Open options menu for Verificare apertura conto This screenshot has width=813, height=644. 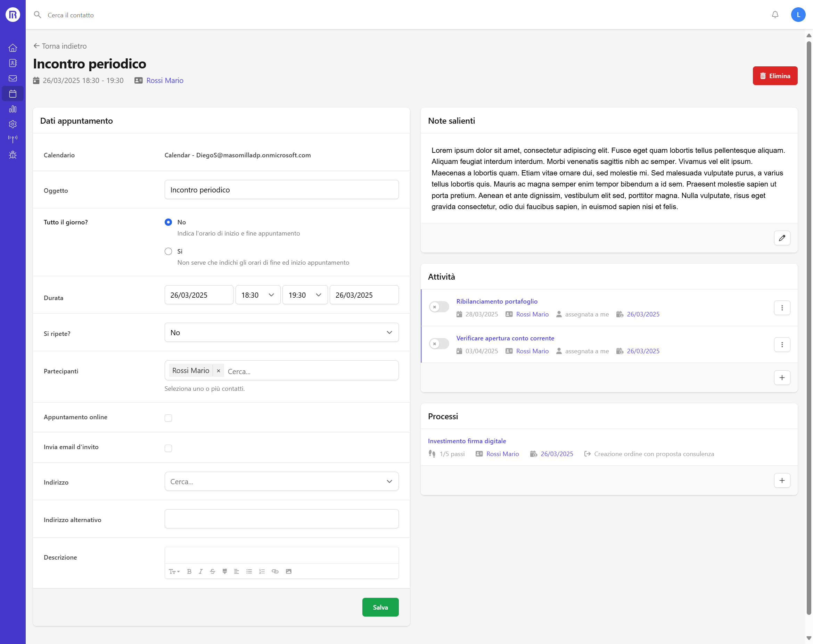(x=782, y=345)
